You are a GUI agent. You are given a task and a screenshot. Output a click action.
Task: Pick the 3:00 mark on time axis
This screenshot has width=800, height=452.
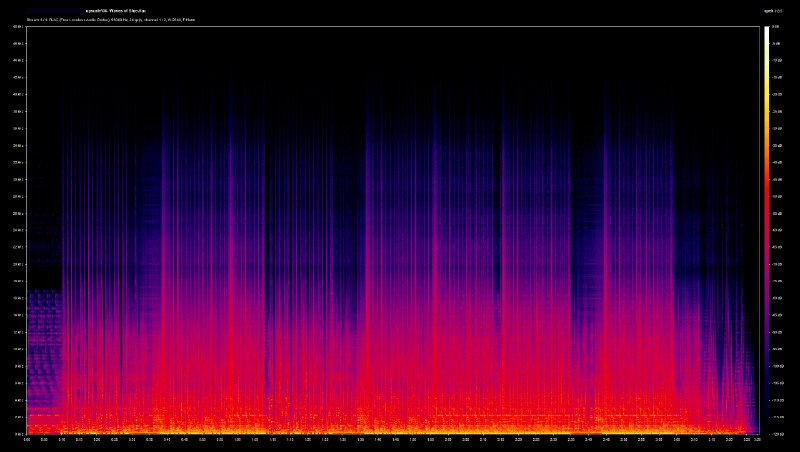tap(659, 439)
